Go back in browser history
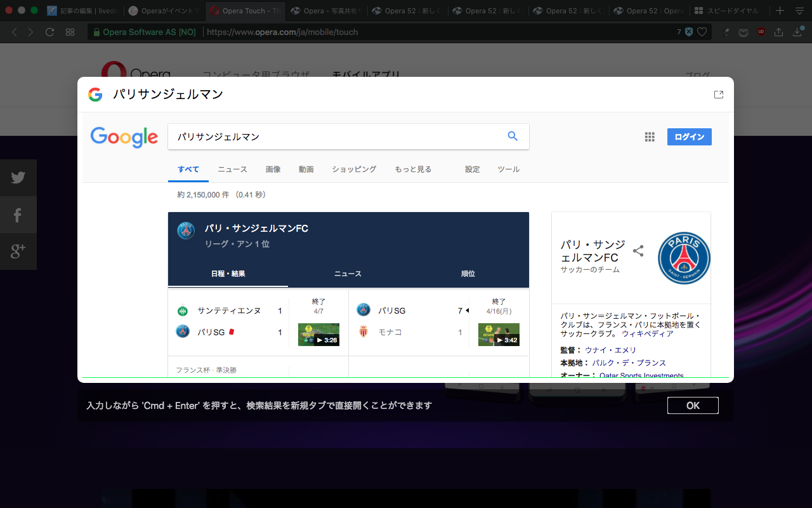812x508 pixels. [15, 32]
